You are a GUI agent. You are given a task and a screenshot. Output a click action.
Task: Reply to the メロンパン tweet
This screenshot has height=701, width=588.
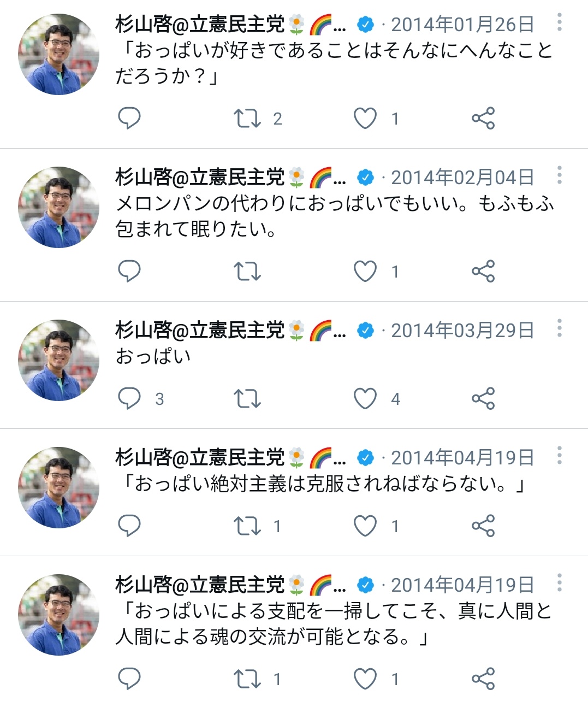click(129, 271)
